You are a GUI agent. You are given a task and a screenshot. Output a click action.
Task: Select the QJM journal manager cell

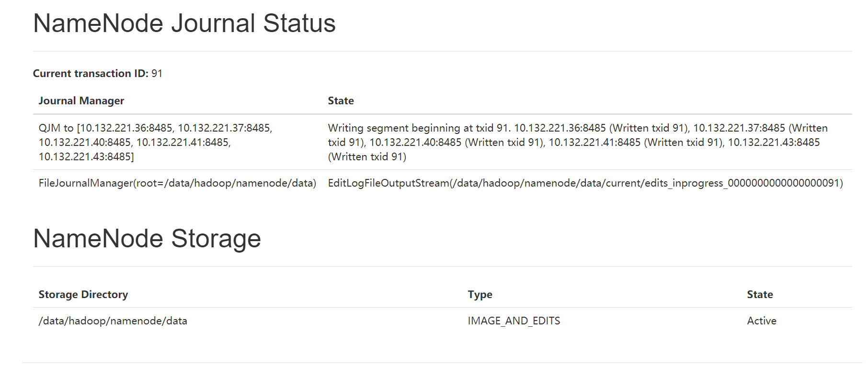(x=155, y=142)
